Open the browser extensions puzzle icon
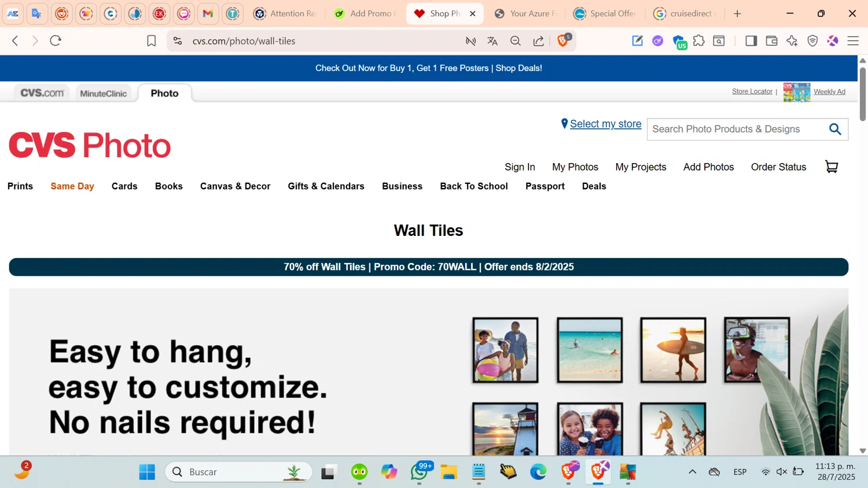Image resolution: width=868 pixels, height=488 pixels. click(x=699, y=41)
